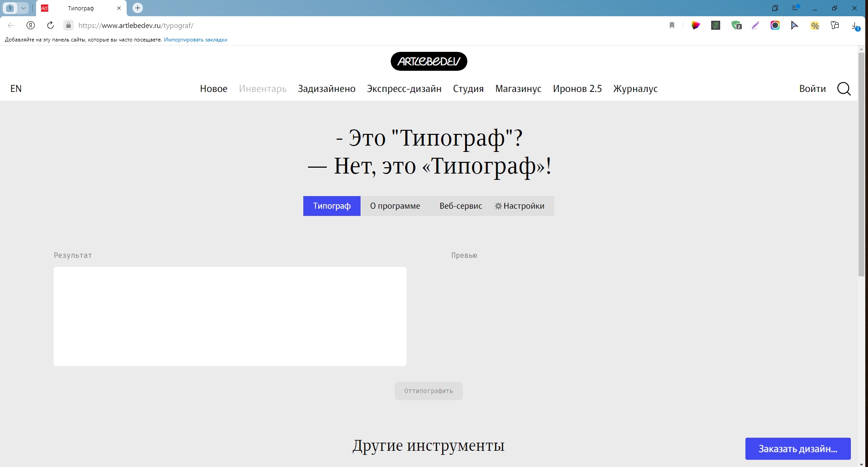Click the dark arrow extension icon
This screenshot has height=467, width=868.
tap(795, 25)
